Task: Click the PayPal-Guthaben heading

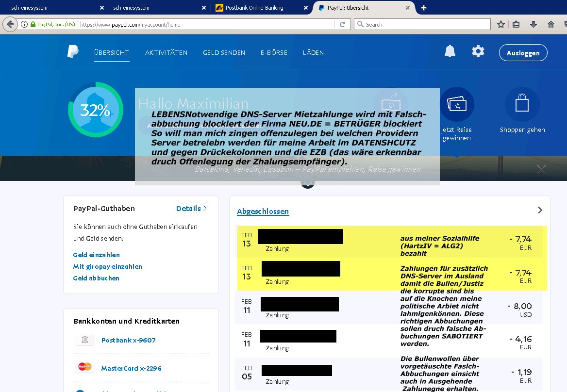Action: [x=104, y=209]
